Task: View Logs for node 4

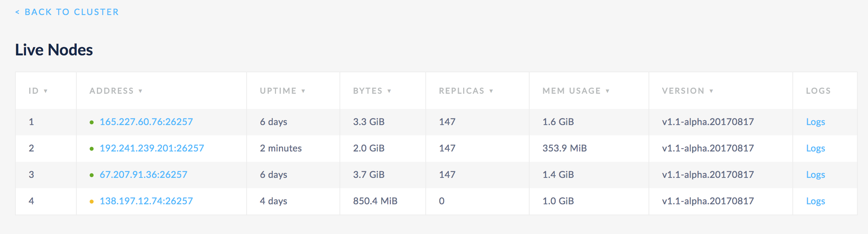Action: coord(816,201)
